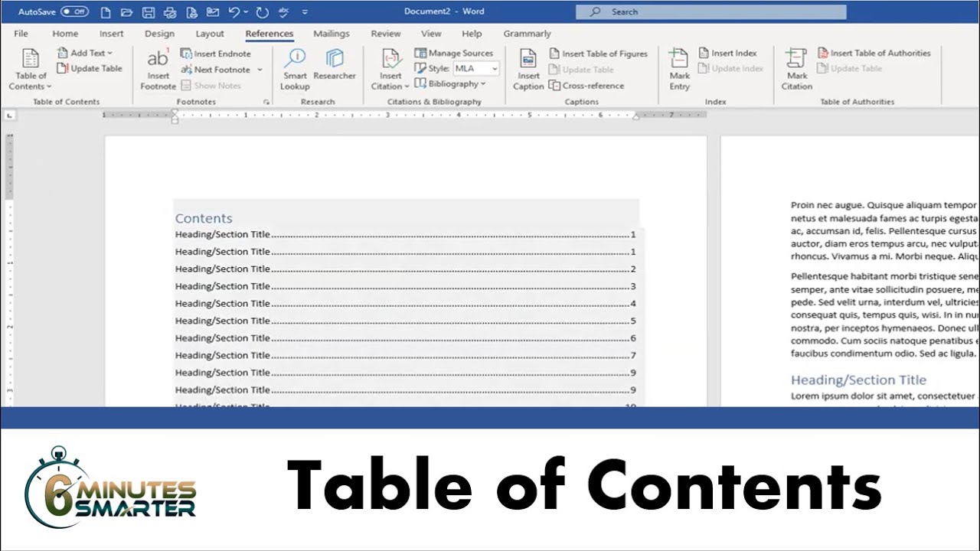The image size is (980, 551).
Task: Switch to the Mailings tab
Action: (x=332, y=34)
